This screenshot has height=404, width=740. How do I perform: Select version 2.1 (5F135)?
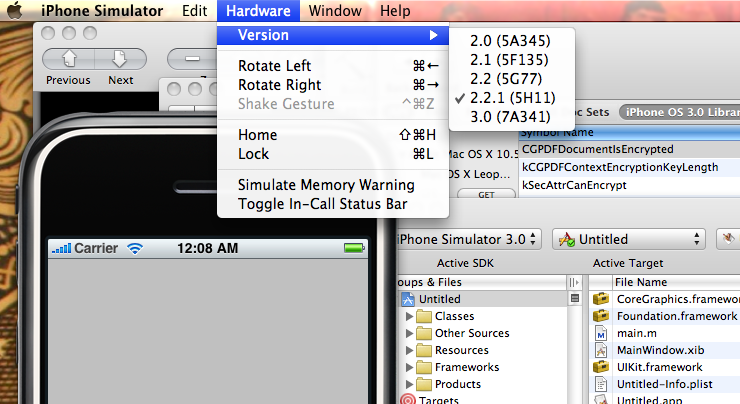[512, 60]
